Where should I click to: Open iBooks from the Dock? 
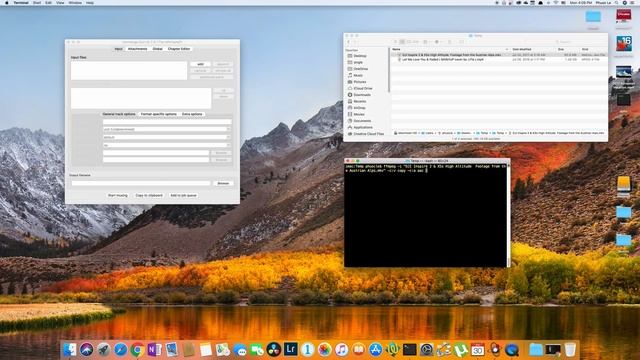(x=358, y=350)
